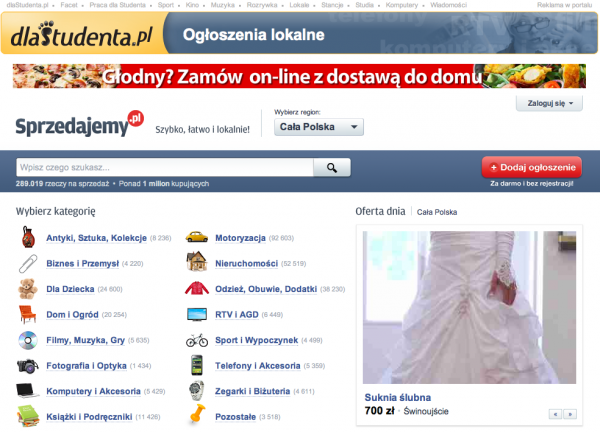Open Fotografia i Optyka category link
The width and height of the screenshot is (600, 432).
coord(86,366)
